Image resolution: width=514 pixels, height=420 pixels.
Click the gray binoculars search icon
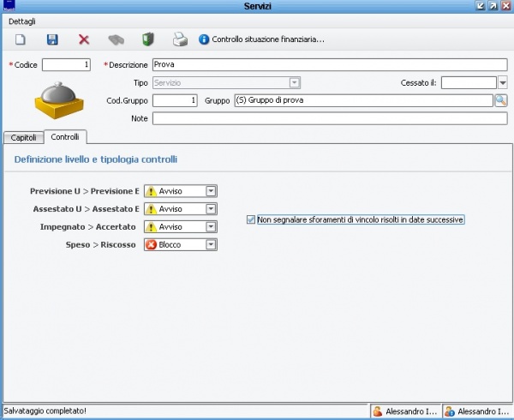tap(117, 39)
